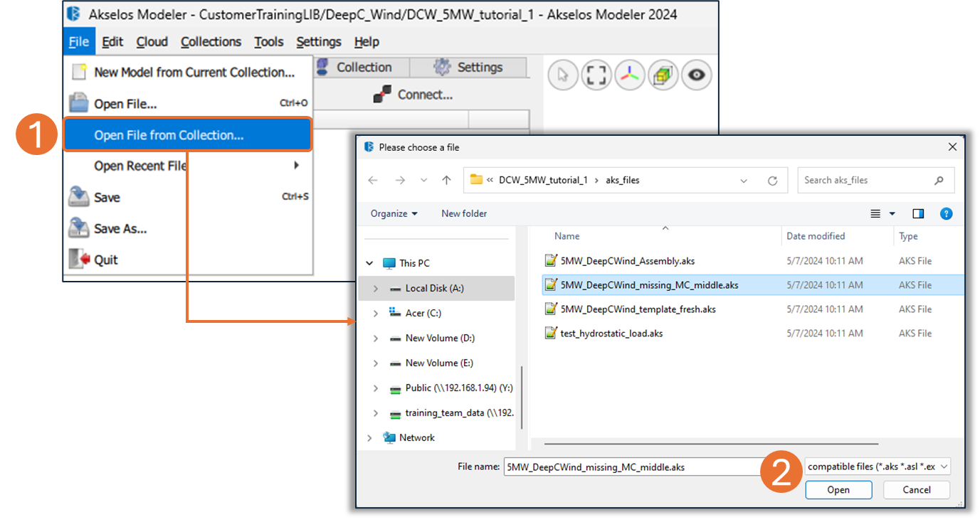Click the Open button
The image size is (980, 522).
pyautogui.click(x=838, y=489)
